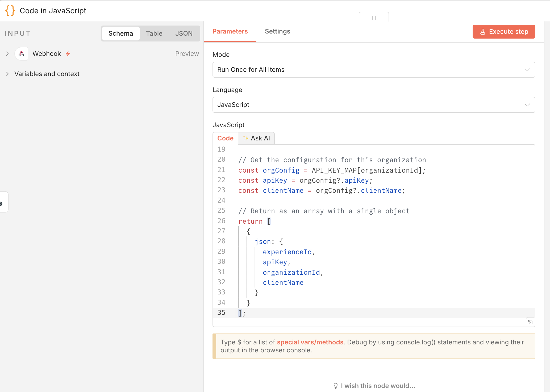The height and width of the screenshot is (392, 550).
Task: Switch the input view to JSON
Action: click(184, 34)
